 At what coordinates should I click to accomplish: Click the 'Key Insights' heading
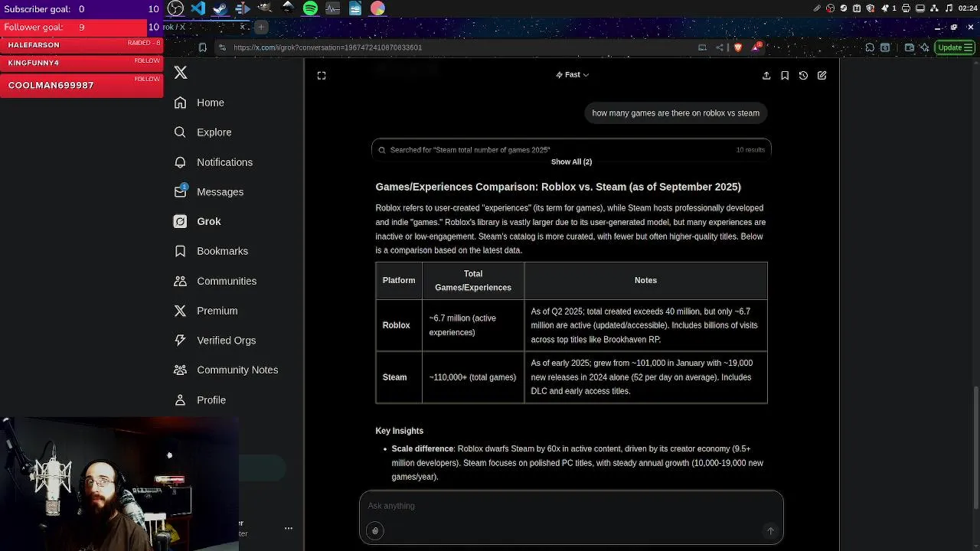coord(399,431)
